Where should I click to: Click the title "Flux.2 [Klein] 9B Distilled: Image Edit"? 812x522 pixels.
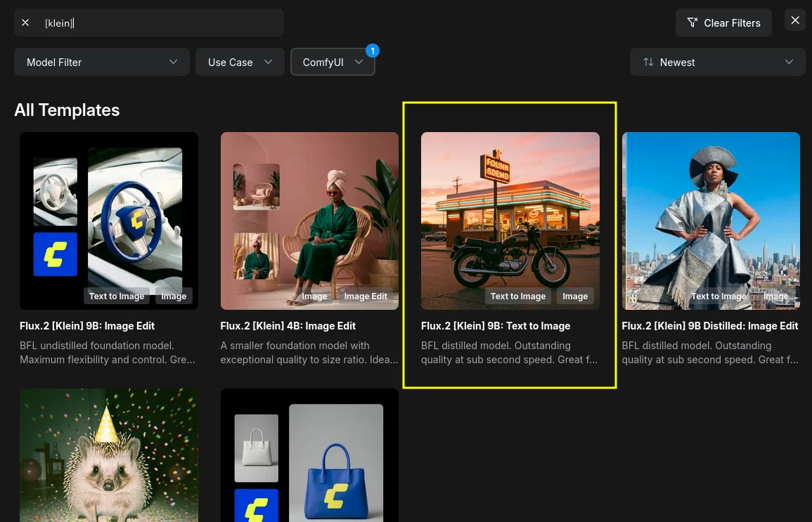[x=710, y=326]
